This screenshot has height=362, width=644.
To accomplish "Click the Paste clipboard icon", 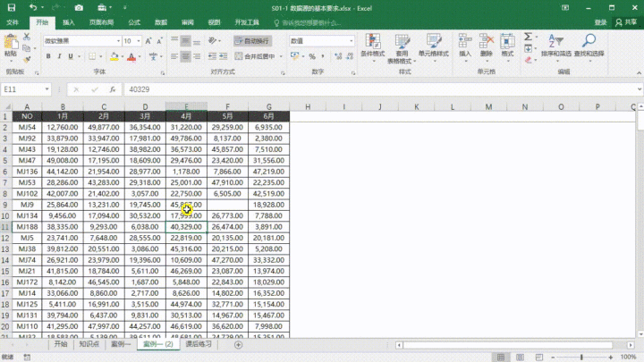I will [x=11, y=42].
